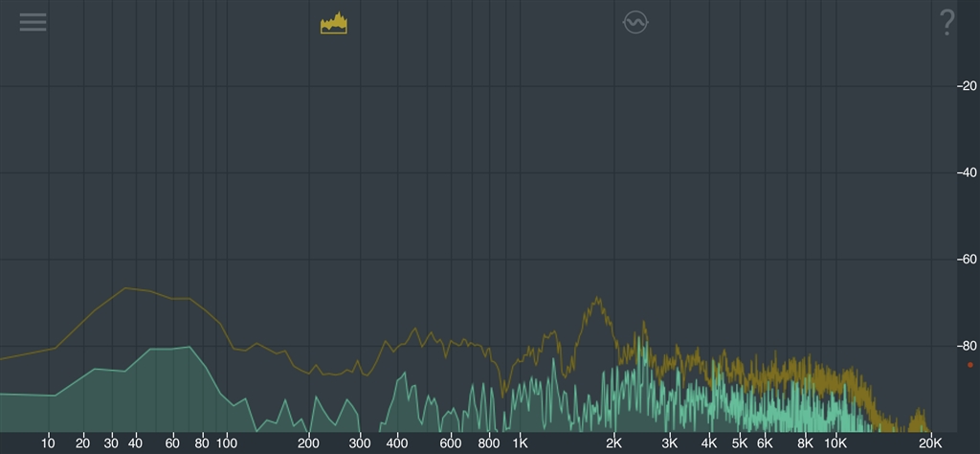Click the 100 frequency axis label
Viewport: 980px width, 454px height.
click(226, 443)
